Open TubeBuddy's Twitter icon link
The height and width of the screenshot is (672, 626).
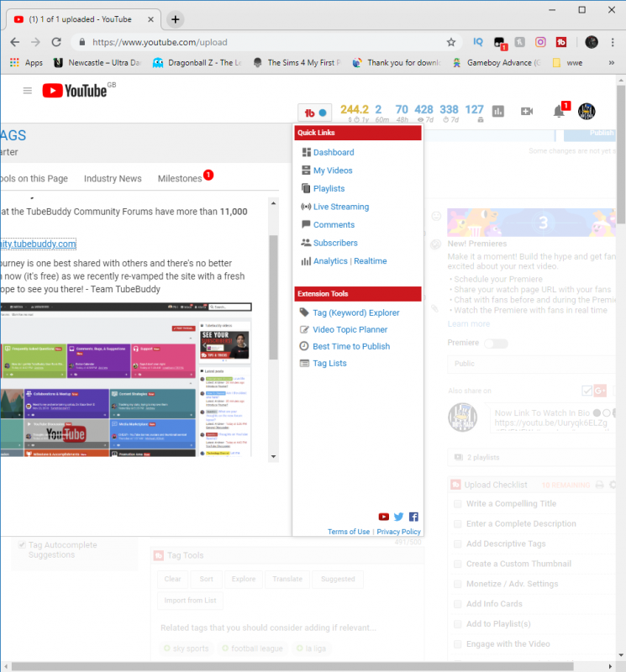398,517
